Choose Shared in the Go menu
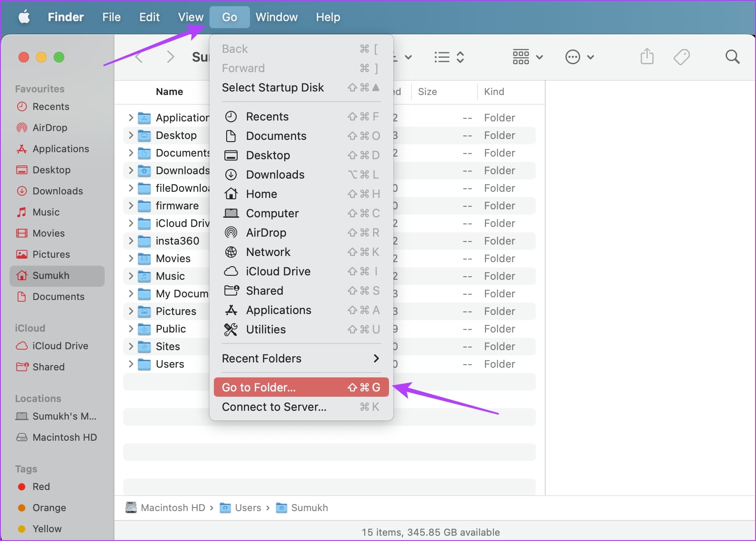 [301, 291]
